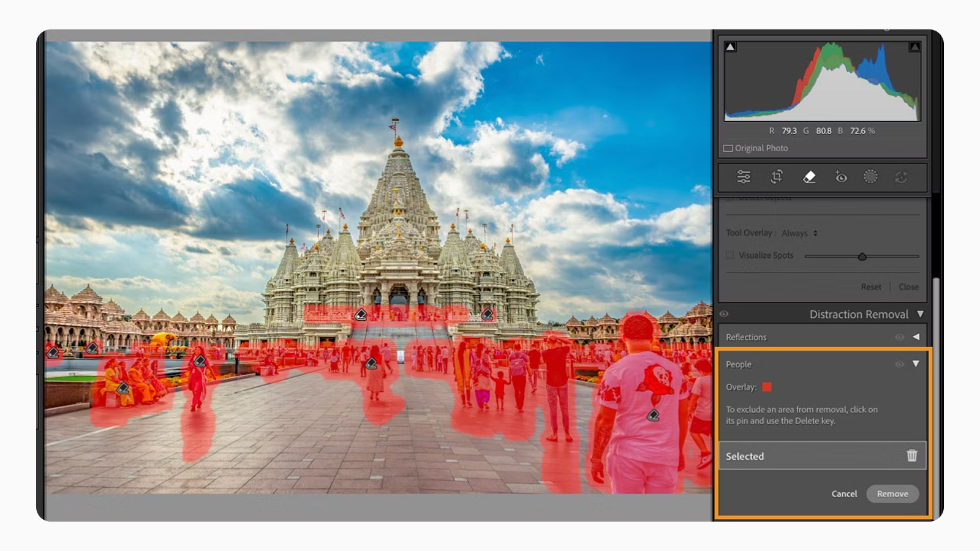Click Cancel to discard distraction removal
980x551 pixels.
(844, 493)
